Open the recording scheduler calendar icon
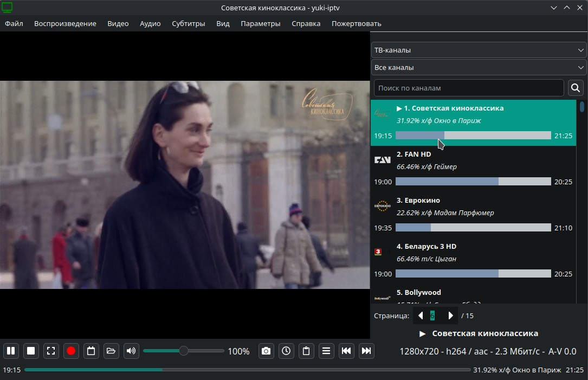This screenshot has width=588, height=380. pyautogui.click(x=91, y=351)
